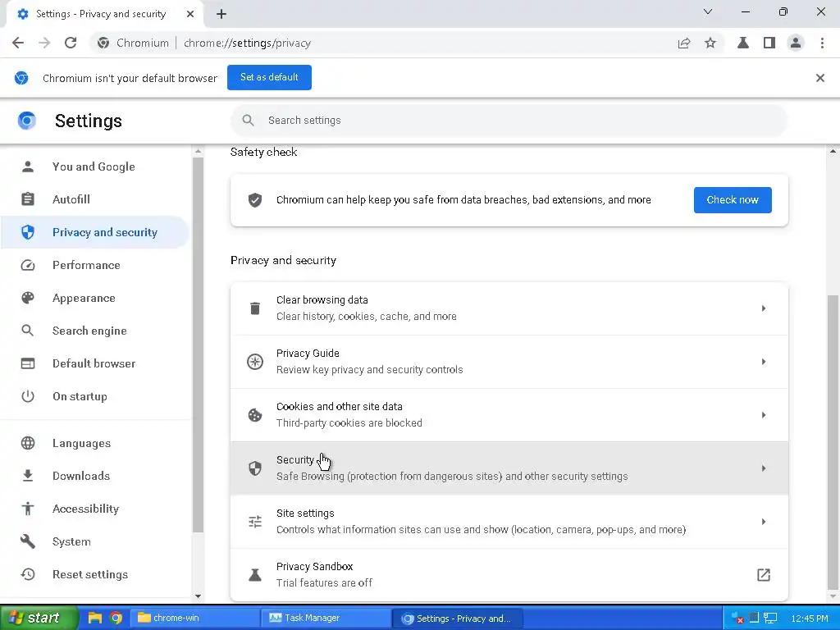Open System section
The width and height of the screenshot is (840, 630).
coord(94,541)
